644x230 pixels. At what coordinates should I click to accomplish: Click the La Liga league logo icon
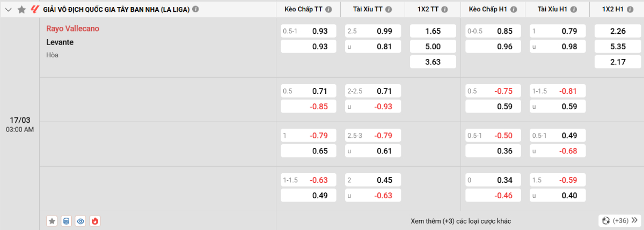point(35,10)
